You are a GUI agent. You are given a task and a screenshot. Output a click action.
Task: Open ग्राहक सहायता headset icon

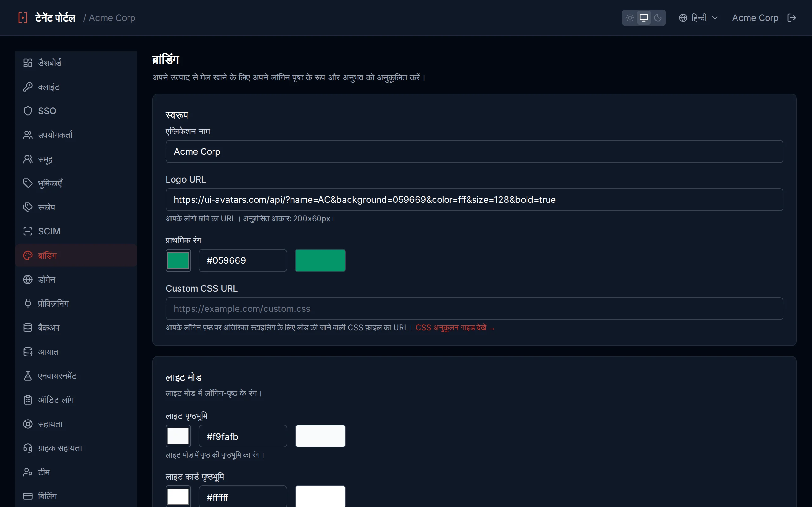(x=28, y=448)
